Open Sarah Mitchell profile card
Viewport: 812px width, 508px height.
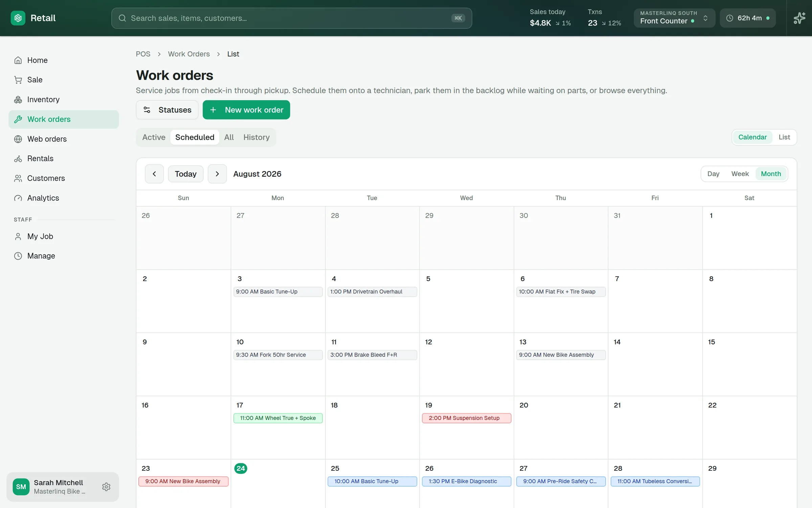tap(63, 487)
